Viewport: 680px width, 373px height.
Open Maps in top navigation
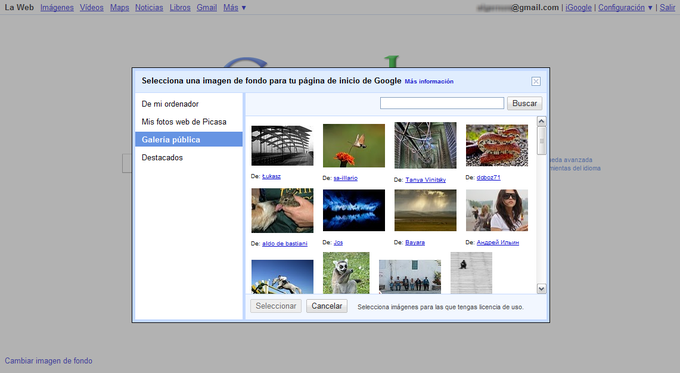pos(119,7)
